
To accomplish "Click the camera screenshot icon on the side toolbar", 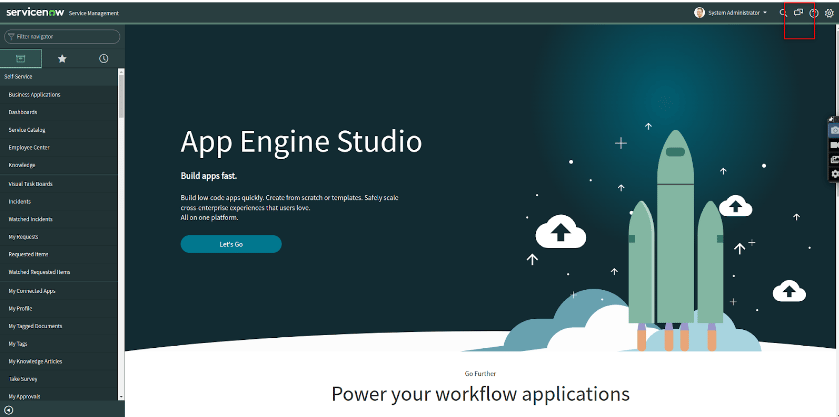I will click(834, 131).
